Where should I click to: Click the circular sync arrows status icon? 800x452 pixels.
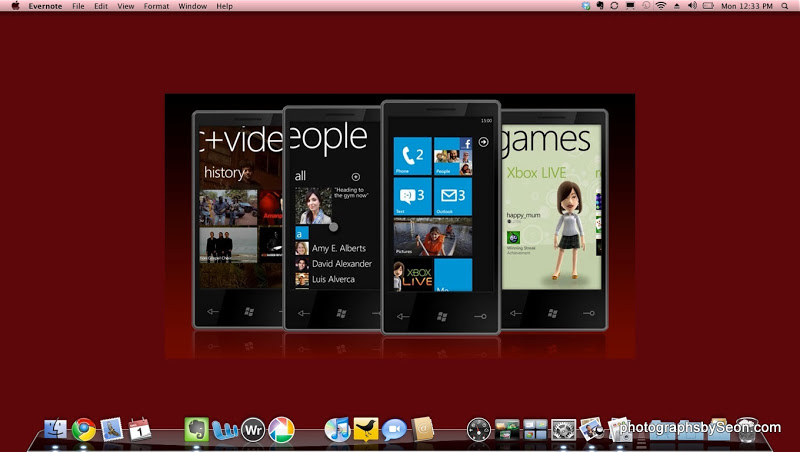[x=614, y=6]
